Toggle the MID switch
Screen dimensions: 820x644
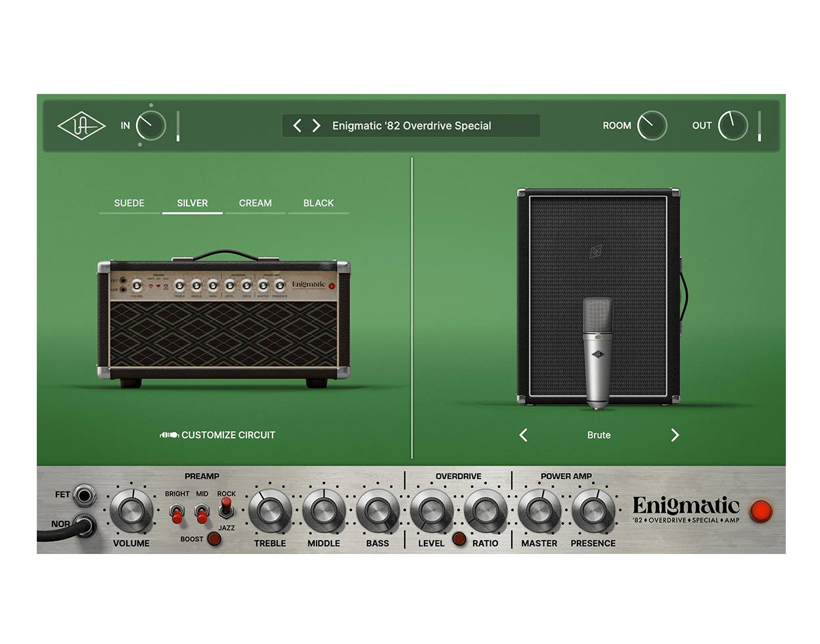202,513
